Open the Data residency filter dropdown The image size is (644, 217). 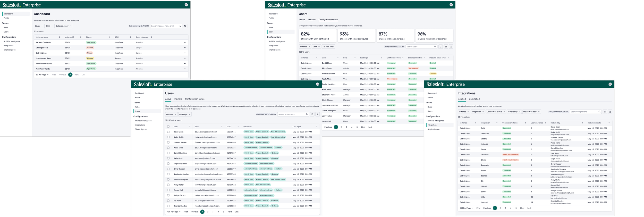click(64, 26)
